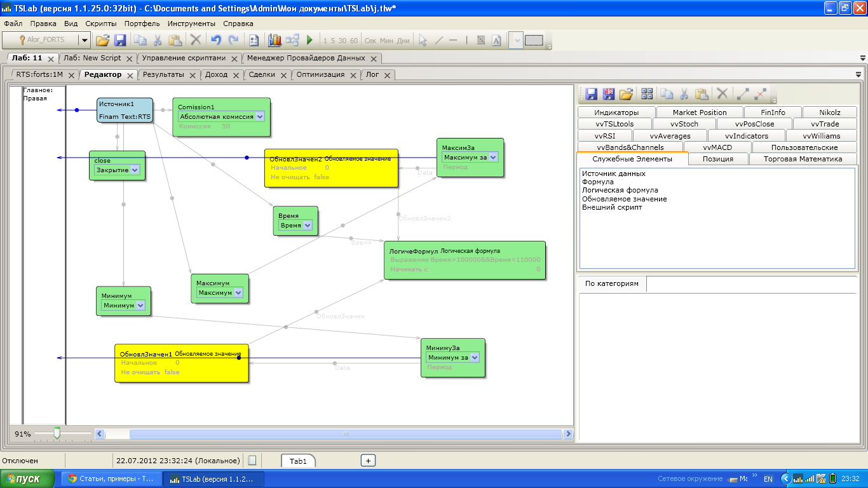
Task: Expand the Comission1 'Абсолютная комиссия' dropdown
Action: [x=259, y=117]
